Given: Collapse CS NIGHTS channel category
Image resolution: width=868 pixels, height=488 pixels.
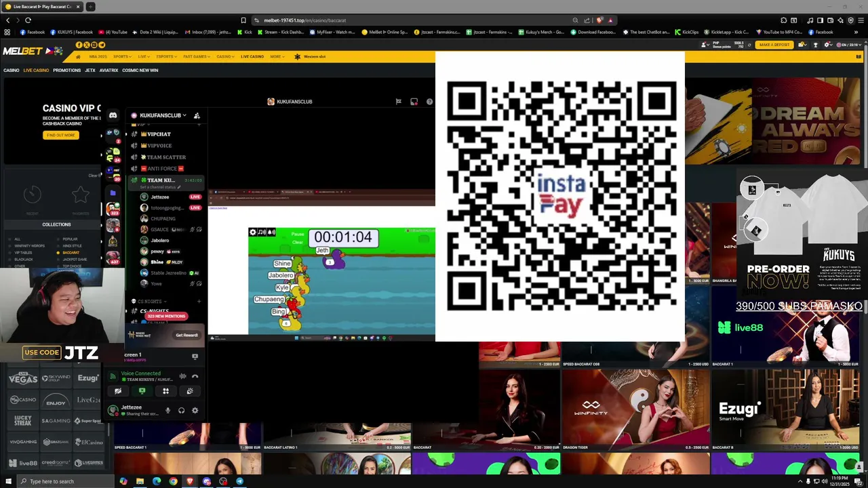Looking at the screenshot, I should [151, 301].
